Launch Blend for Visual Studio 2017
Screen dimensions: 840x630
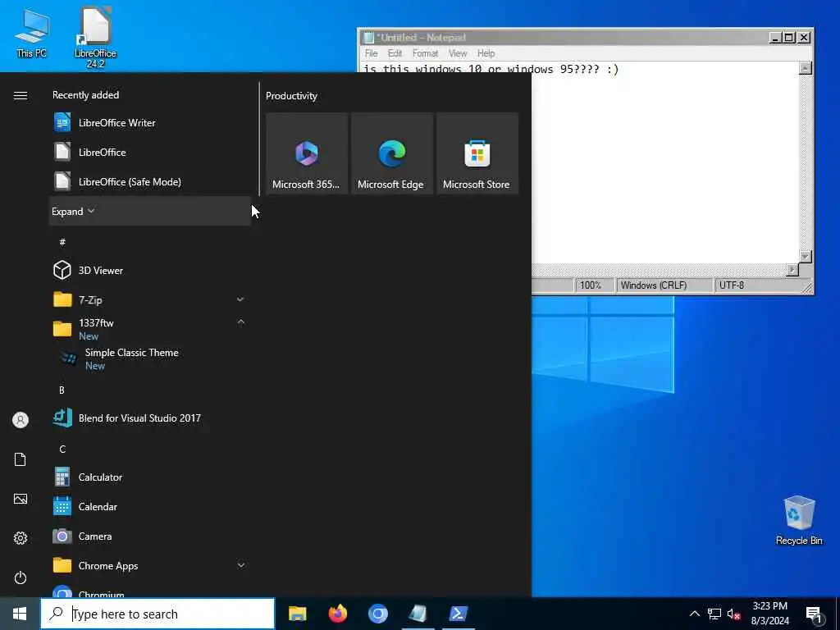coord(150,418)
